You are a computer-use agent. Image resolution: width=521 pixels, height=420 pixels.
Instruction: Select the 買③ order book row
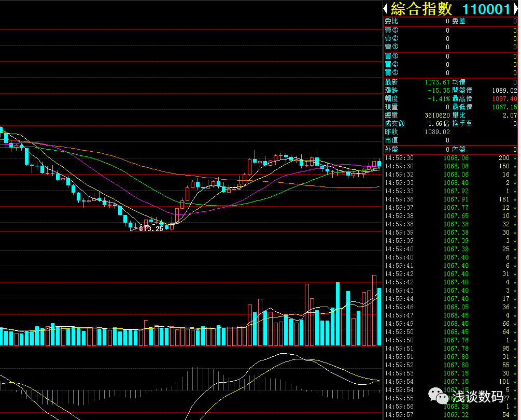[450, 73]
